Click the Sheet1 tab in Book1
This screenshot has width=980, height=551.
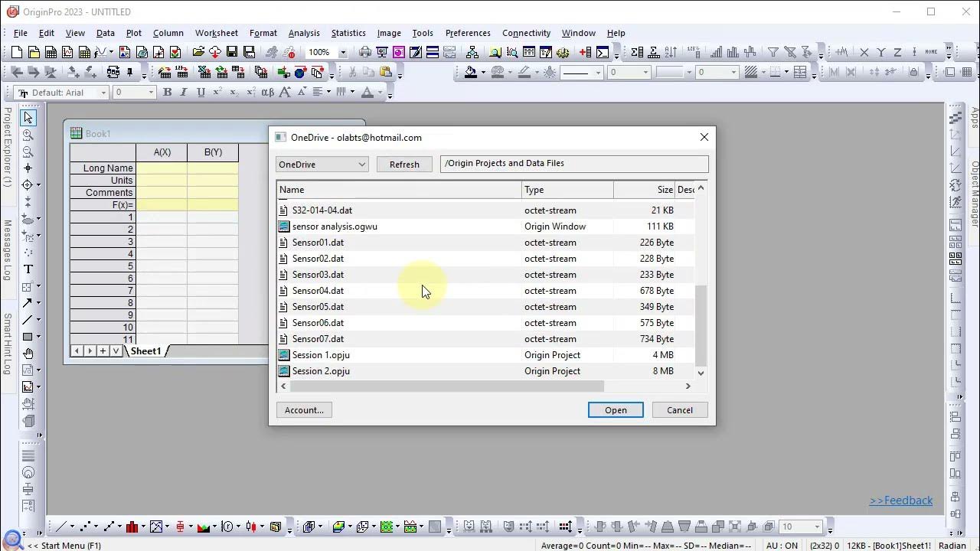coord(145,351)
